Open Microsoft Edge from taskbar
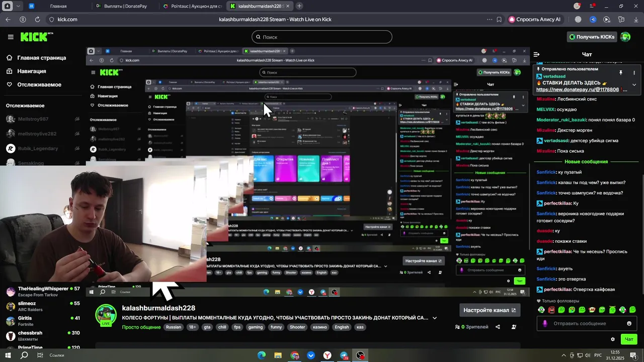This screenshot has height=362, width=644. click(x=262, y=355)
